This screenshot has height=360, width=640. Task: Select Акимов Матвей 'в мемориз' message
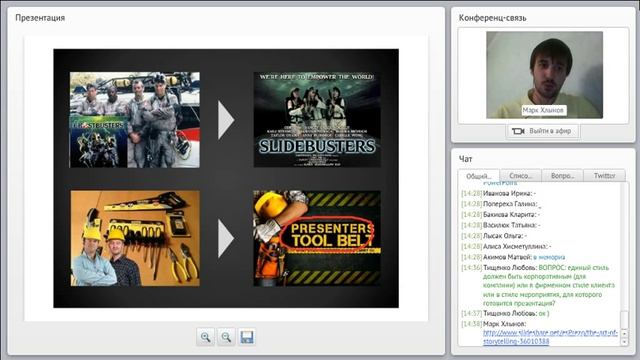[x=513, y=257]
